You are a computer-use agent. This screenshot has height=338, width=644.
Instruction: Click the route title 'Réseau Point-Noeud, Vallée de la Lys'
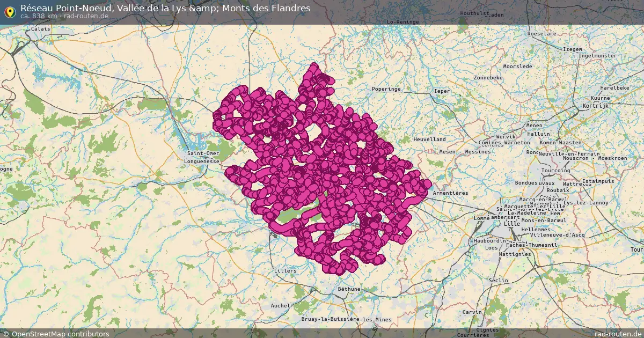pyautogui.click(x=103, y=8)
